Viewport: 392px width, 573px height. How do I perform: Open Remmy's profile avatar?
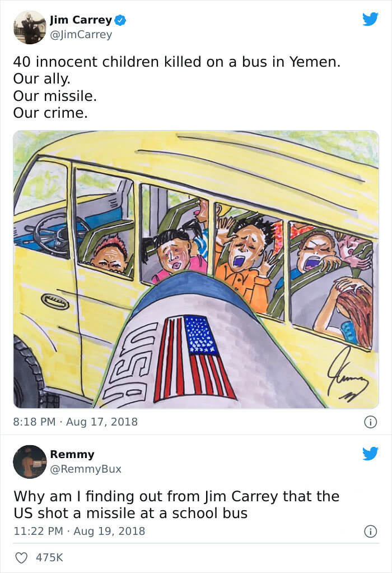(x=30, y=461)
